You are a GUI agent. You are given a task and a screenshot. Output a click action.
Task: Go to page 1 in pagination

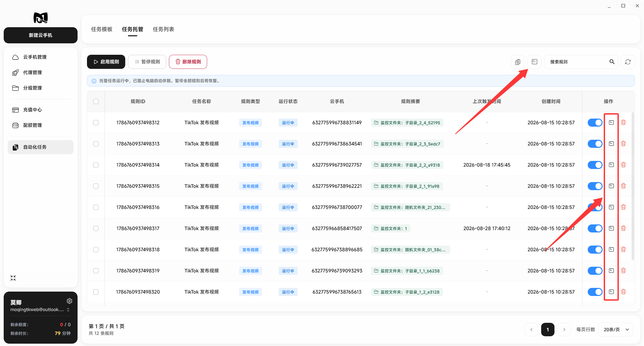[548, 330]
